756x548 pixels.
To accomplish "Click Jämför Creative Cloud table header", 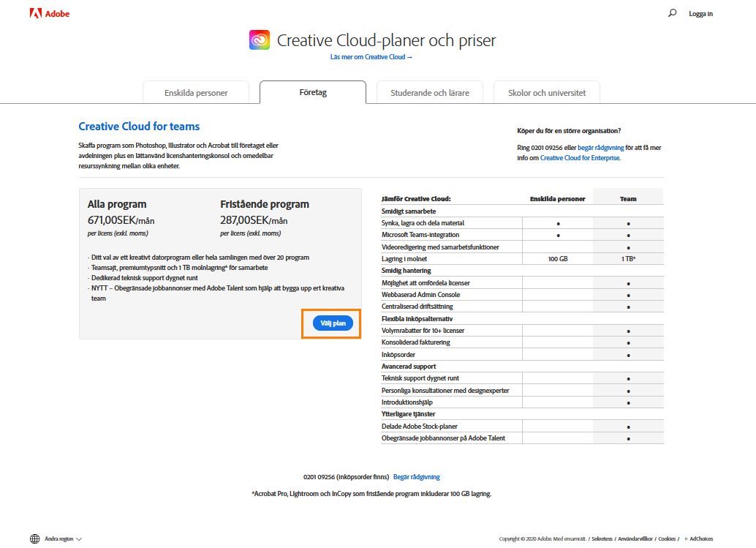I will point(416,199).
